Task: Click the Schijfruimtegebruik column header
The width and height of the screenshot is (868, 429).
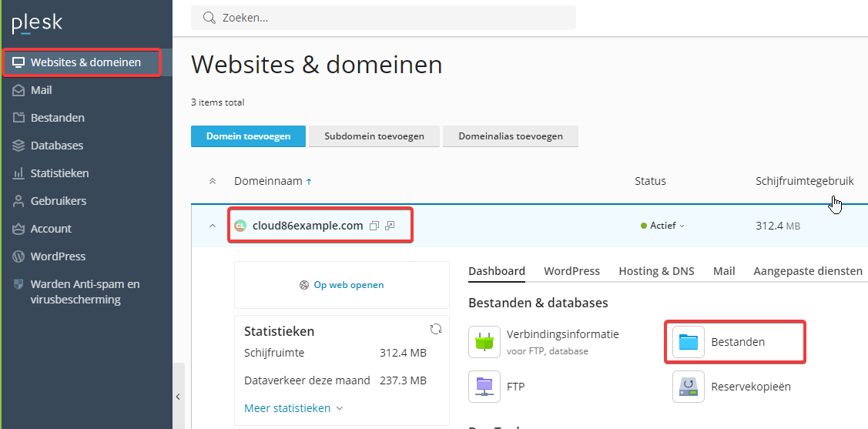Action: pos(804,181)
